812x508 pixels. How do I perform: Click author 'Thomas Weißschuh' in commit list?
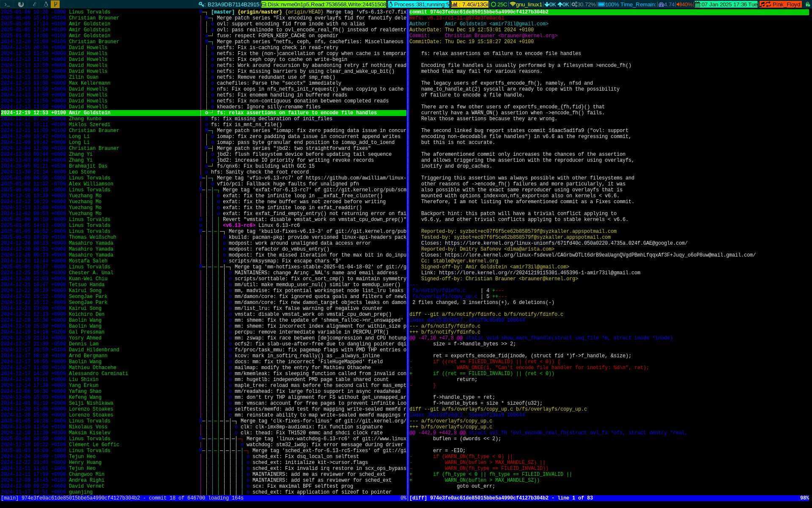pos(93,237)
